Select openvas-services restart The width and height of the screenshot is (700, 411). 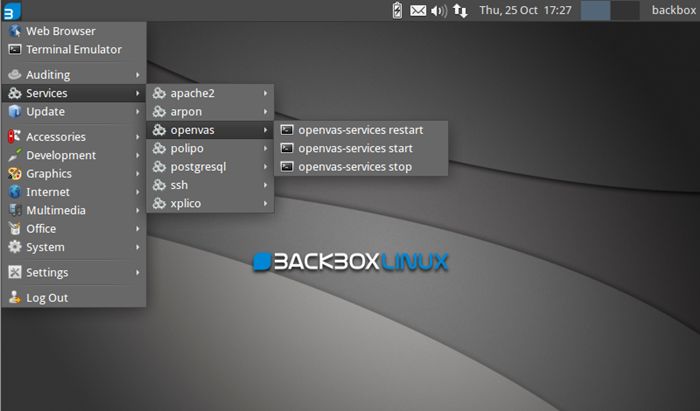(361, 130)
